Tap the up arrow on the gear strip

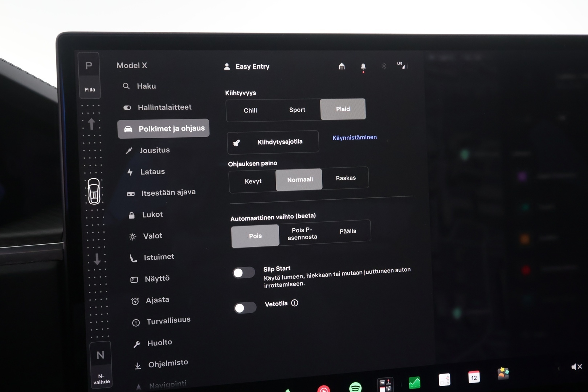[91, 124]
